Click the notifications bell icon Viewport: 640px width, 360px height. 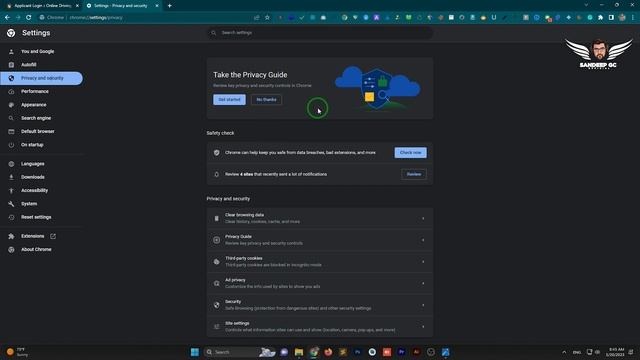pos(217,174)
